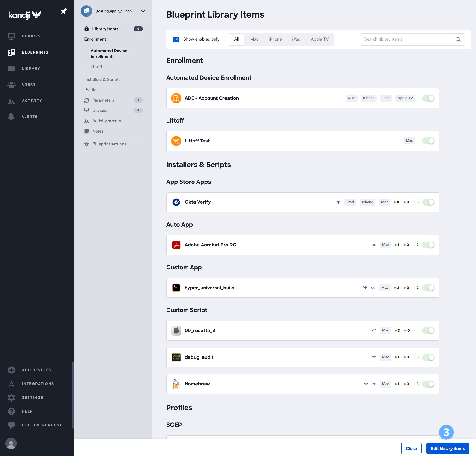This screenshot has width=476, height=456.
Task: Uncheck the Show enabled only checkbox
Action: click(176, 39)
